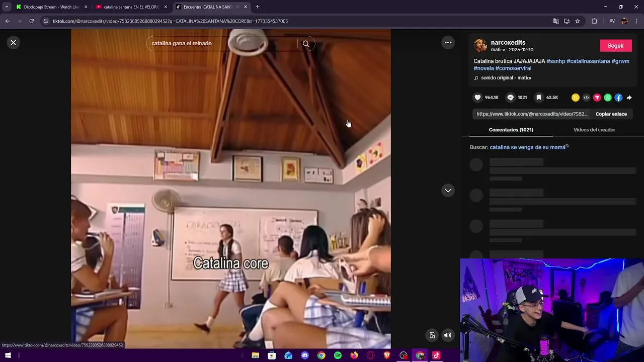The height and width of the screenshot is (362, 644).
Task: Open the browser extensions puzzle icon
Action: pyautogui.click(x=595, y=21)
